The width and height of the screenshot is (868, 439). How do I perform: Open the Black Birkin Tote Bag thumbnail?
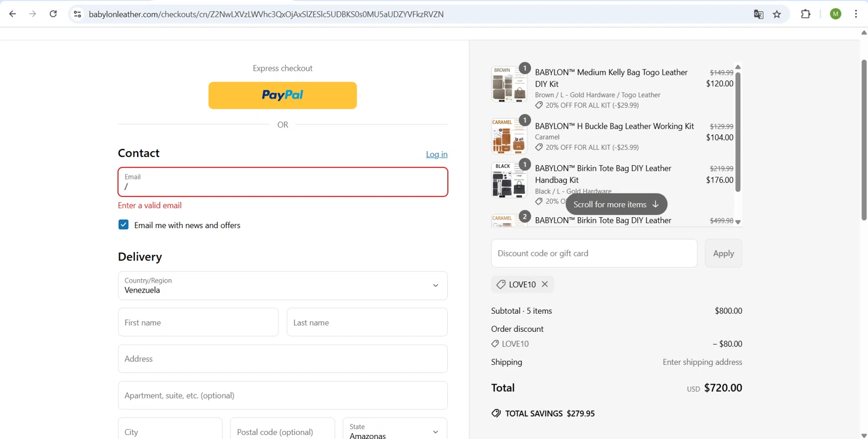pyautogui.click(x=509, y=180)
